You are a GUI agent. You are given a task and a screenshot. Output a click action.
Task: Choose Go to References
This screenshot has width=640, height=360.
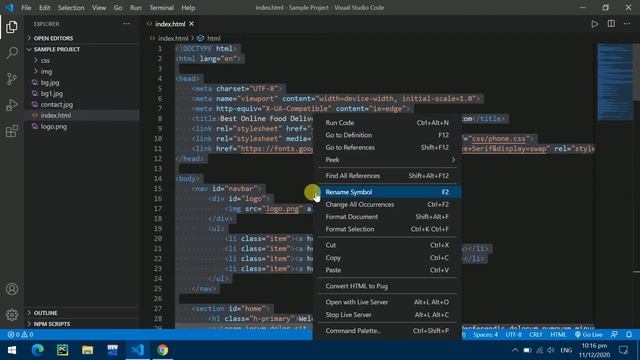[387, 147]
